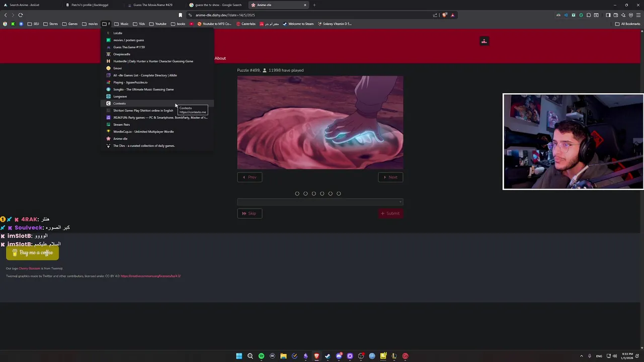Image resolution: width=644 pixels, height=362 pixels.
Task: Close the Anime-dle tab
Action: click(305, 5)
